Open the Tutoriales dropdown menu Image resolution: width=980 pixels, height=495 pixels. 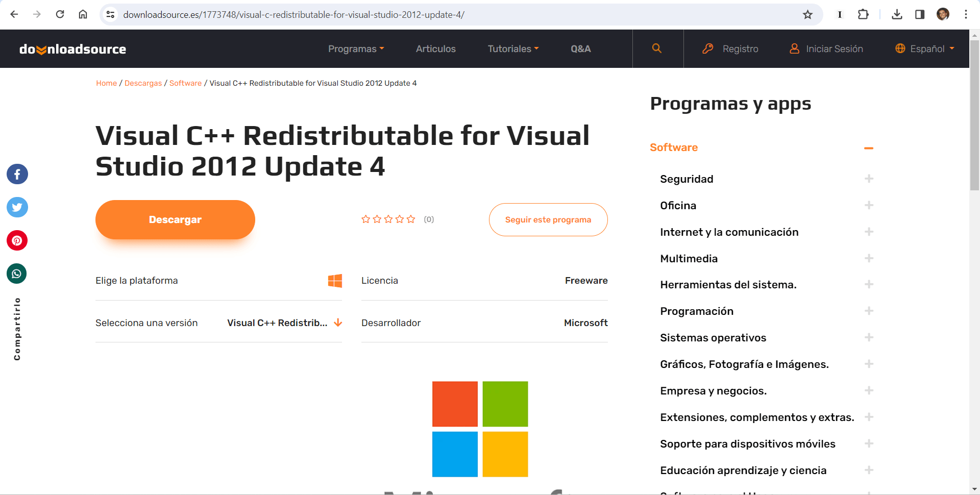513,49
